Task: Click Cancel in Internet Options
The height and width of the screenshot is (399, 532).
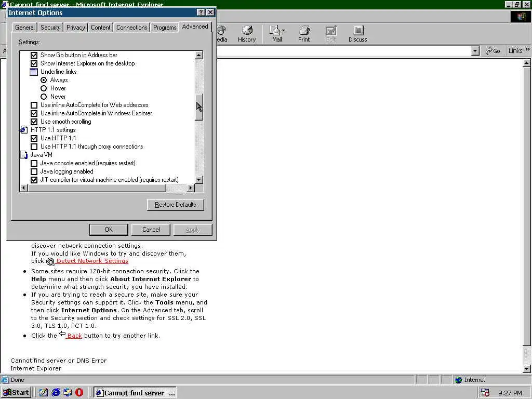Action: coord(151,230)
